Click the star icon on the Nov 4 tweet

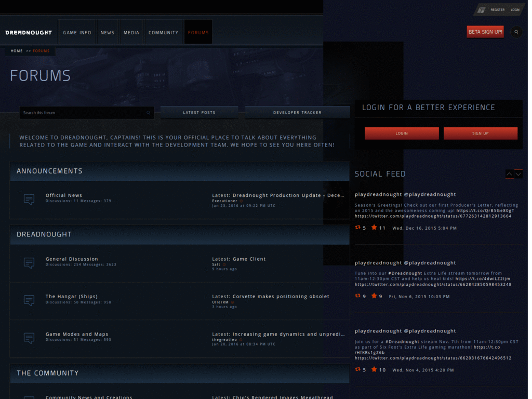[x=374, y=369]
